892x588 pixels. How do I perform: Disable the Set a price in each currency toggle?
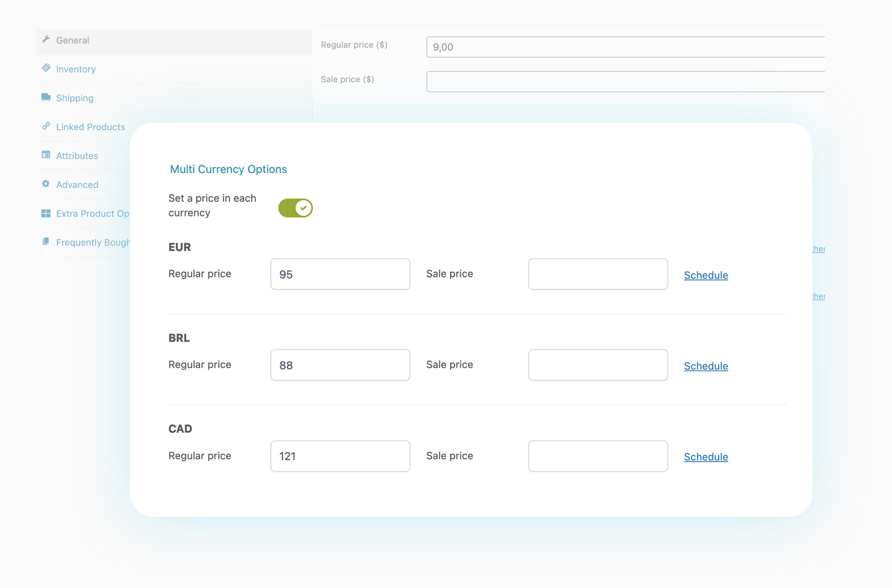(x=295, y=208)
